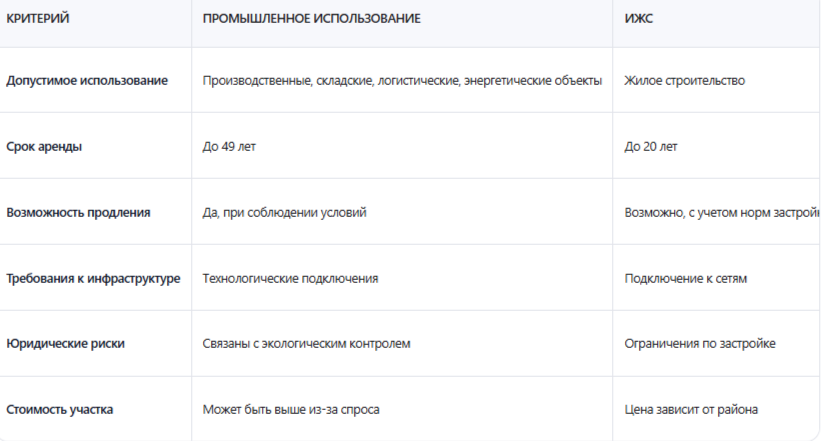Select Связаны с экологическим контролем cell

point(306,344)
